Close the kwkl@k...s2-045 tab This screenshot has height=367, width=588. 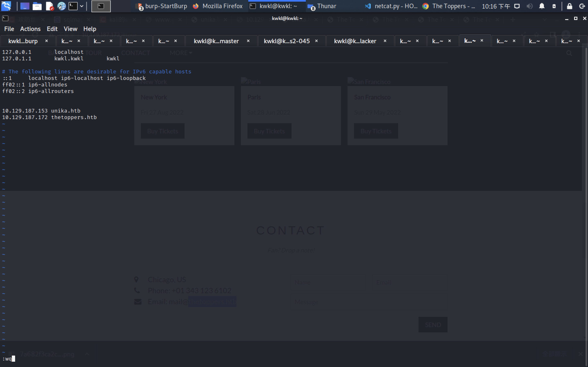316,41
